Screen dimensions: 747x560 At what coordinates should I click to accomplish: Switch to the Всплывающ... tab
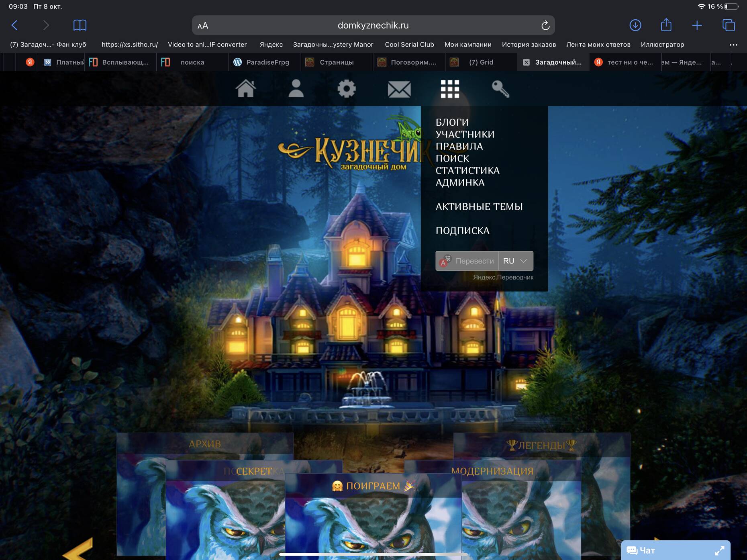coord(120,62)
